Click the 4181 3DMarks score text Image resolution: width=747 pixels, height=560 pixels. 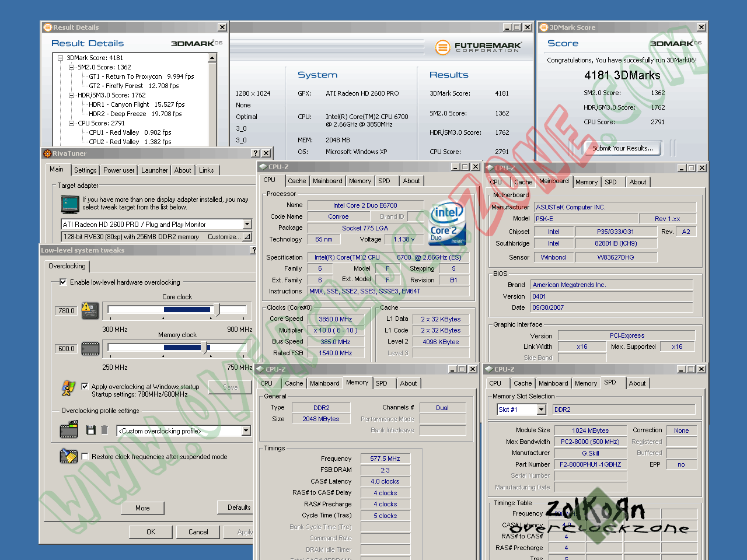click(x=622, y=75)
